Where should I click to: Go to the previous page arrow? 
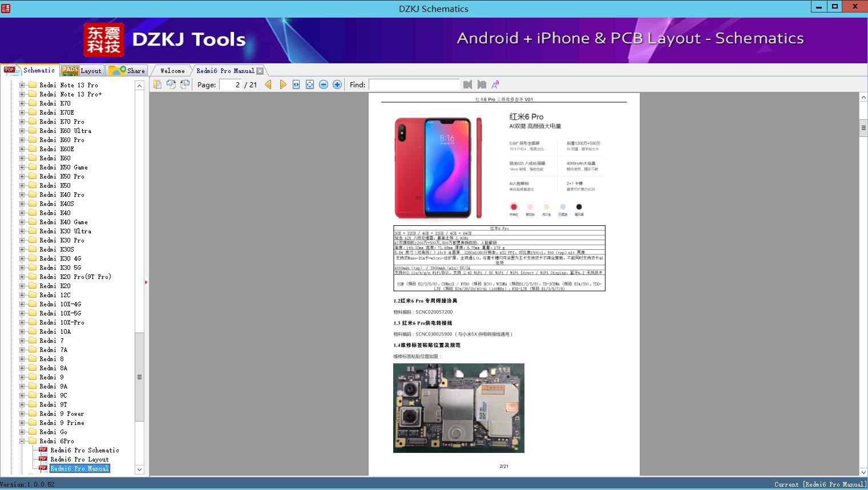(268, 84)
